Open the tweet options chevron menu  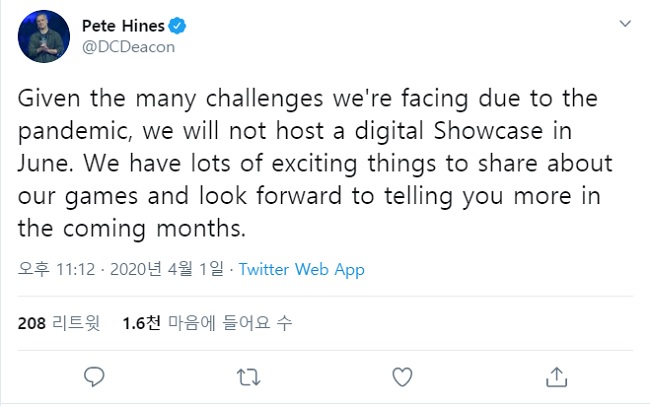pyautogui.click(x=625, y=22)
